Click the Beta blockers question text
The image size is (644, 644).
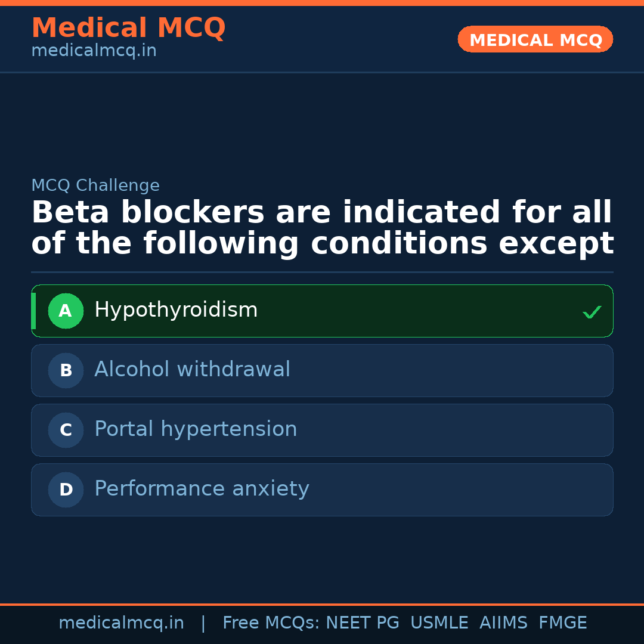coord(322,228)
